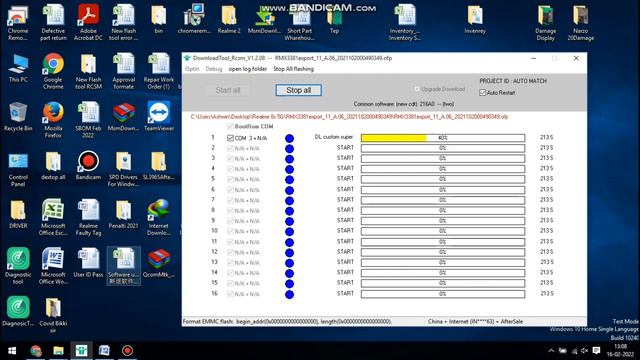
Task: Open the Penalti 2021 folder
Action: pos(123,215)
